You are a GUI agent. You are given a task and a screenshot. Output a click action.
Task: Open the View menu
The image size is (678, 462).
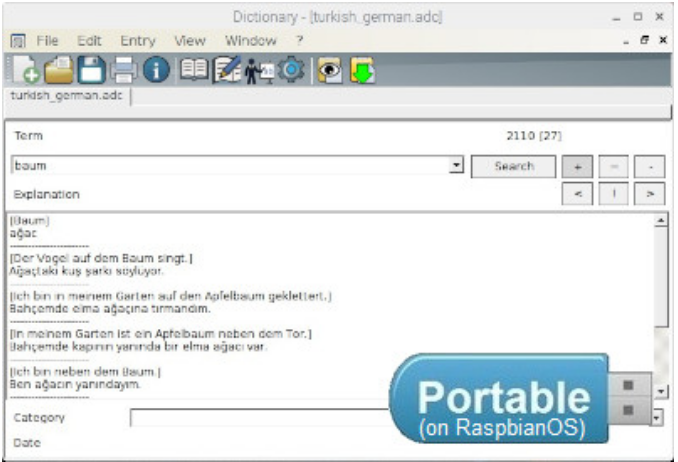(x=190, y=41)
